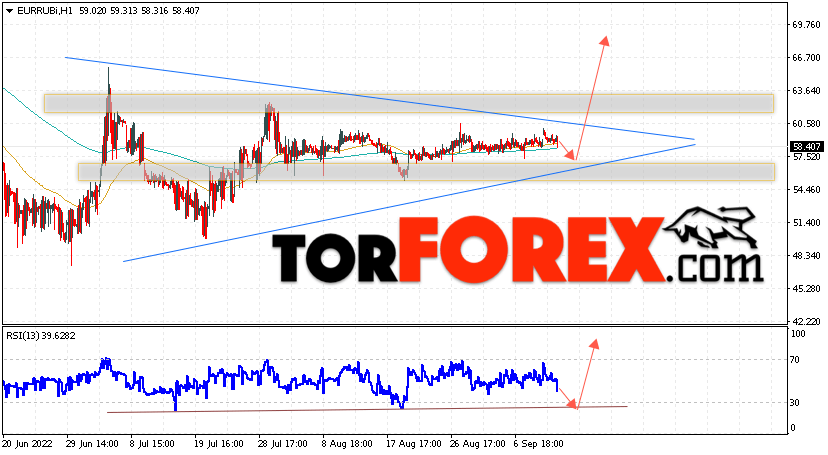Image resolution: width=828 pixels, height=455 pixels.
Task: Click the 8 Aug 18:00 time label
Action: click(347, 444)
